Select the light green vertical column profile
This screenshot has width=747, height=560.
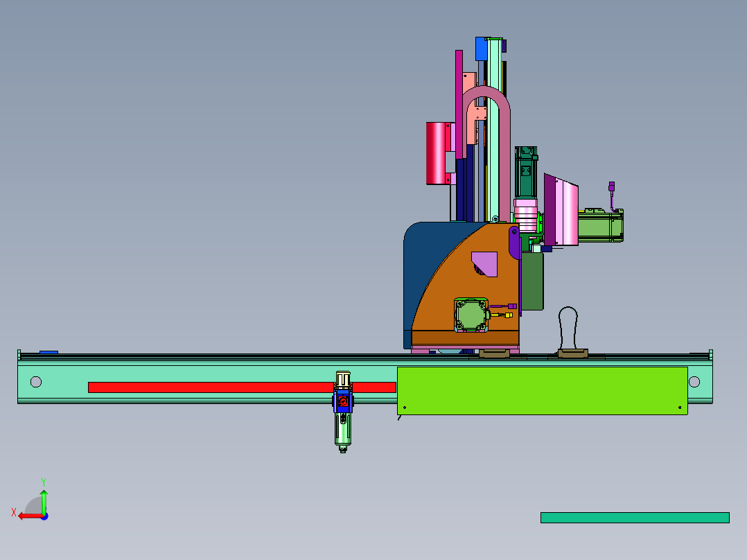(x=494, y=130)
